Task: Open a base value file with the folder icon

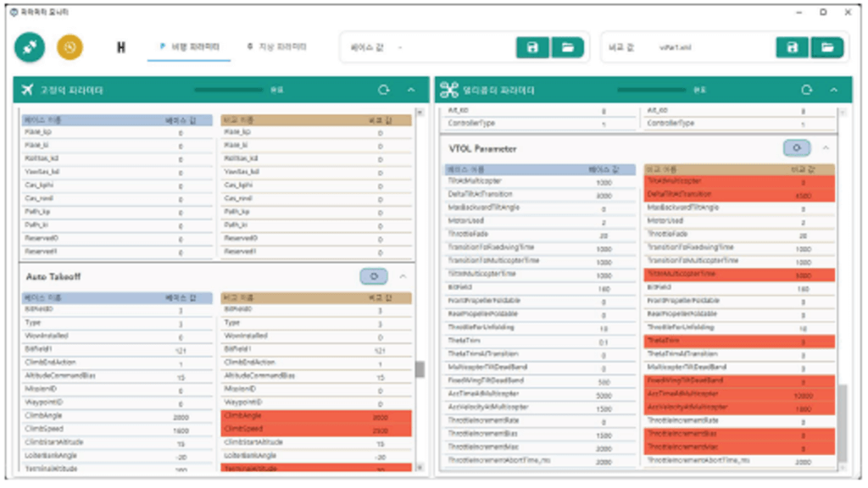Action: point(567,47)
